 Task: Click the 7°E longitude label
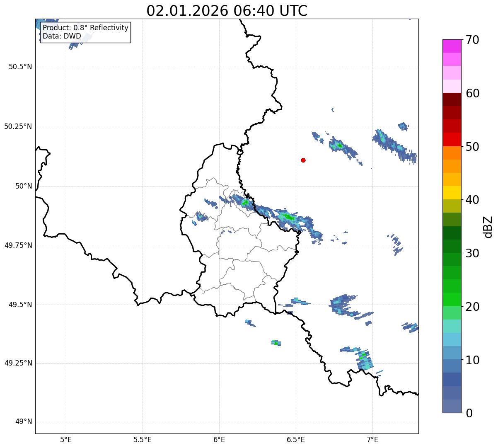(x=372, y=439)
